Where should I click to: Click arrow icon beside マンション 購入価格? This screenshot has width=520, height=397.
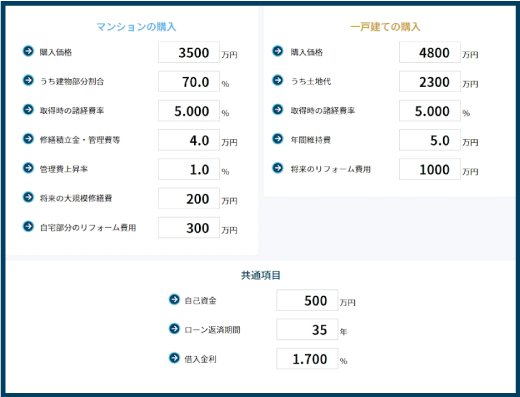[28, 51]
